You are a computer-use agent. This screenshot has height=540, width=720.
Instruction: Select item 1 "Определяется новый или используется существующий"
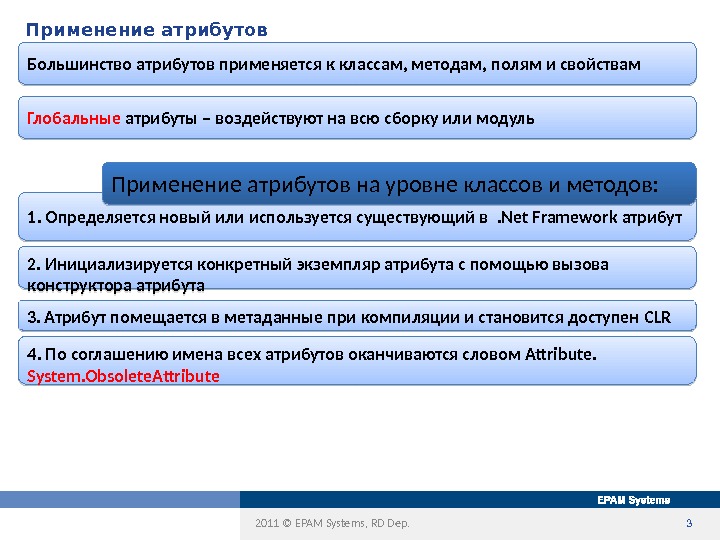click(x=357, y=222)
